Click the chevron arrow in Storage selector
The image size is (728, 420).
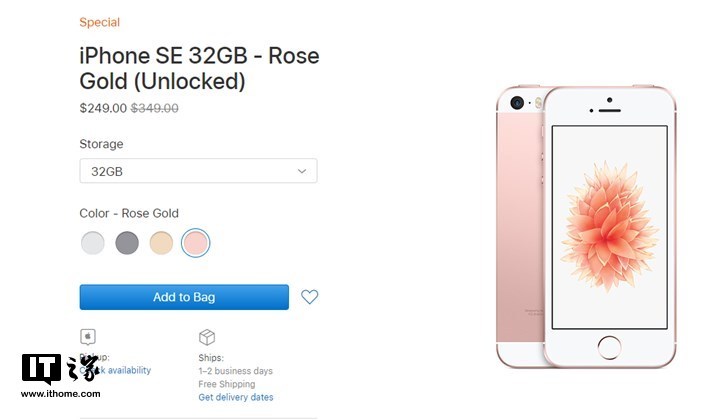coord(302,171)
